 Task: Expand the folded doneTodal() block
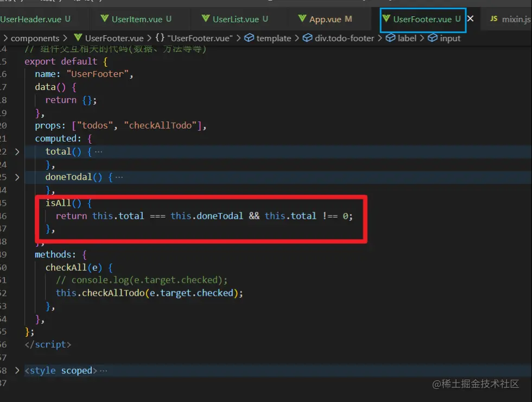pyautogui.click(x=17, y=177)
